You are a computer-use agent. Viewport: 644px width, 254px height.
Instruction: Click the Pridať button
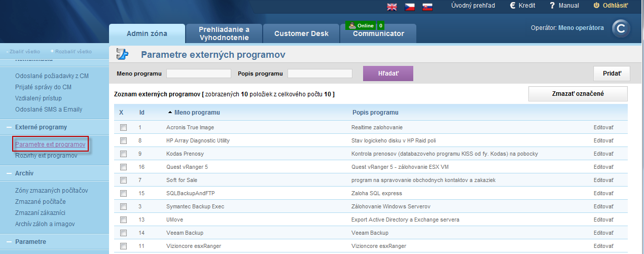pyautogui.click(x=612, y=74)
